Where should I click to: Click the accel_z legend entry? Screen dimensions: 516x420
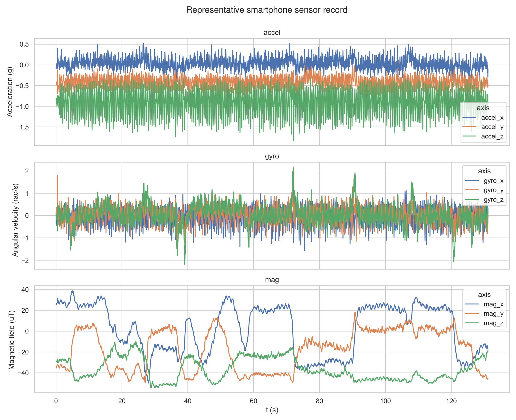coord(483,136)
